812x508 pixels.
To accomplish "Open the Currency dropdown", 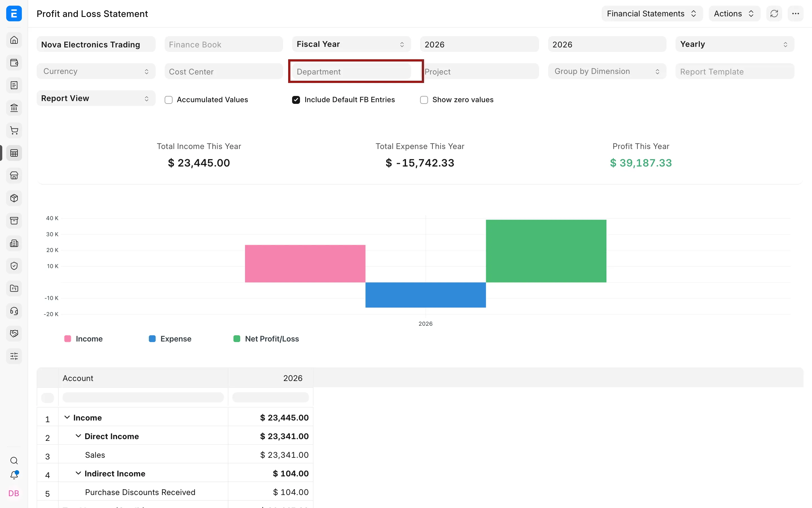I will pyautogui.click(x=96, y=71).
